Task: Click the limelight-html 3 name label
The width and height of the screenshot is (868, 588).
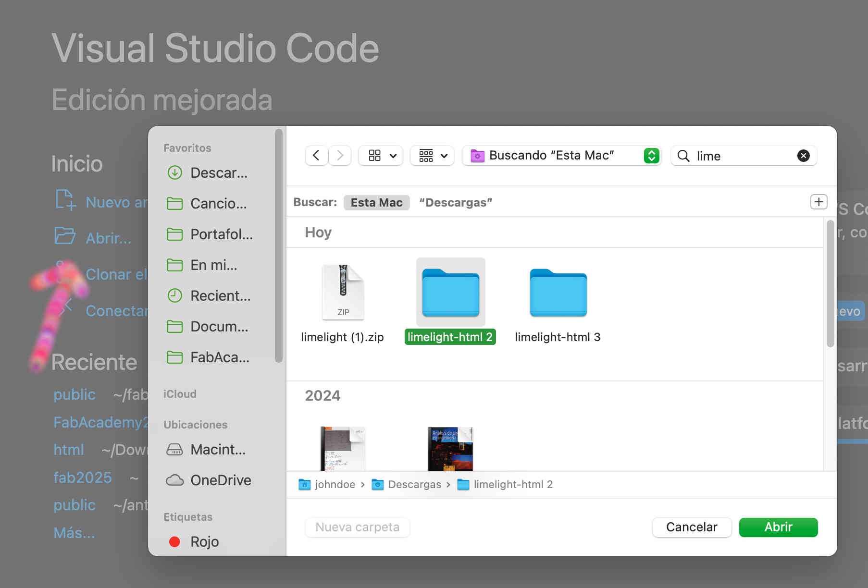Action: [558, 337]
